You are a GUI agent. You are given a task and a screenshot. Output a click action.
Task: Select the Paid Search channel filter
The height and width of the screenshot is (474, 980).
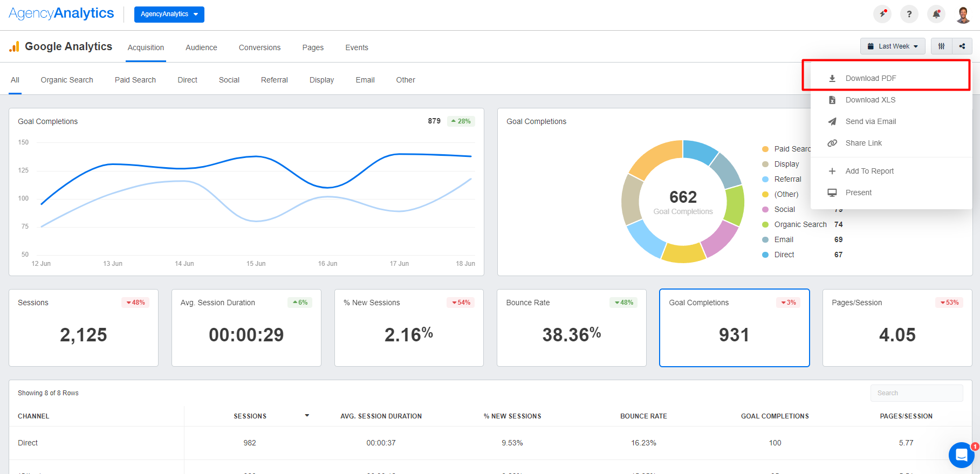135,80
